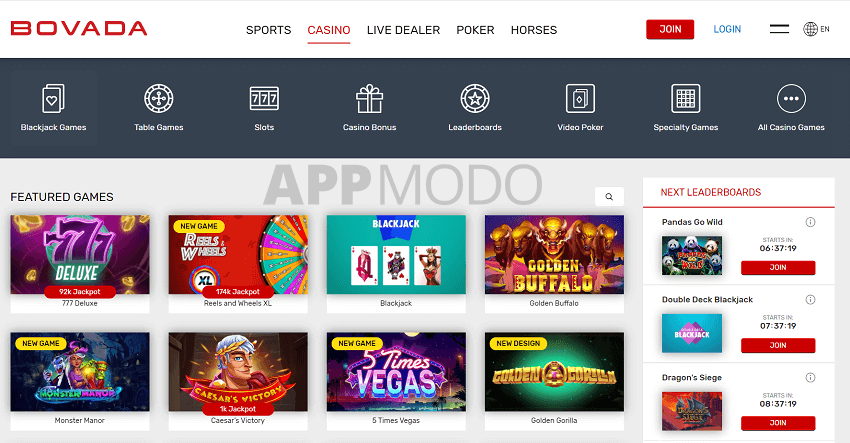Go to the Live Dealer tab
Viewport: 850px width, 443px height.
point(403,30)
